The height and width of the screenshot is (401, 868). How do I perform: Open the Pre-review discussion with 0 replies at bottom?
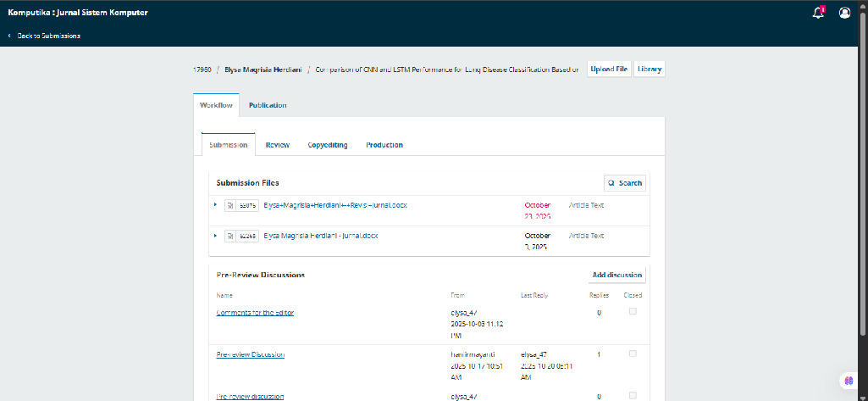tap(250, 397)
